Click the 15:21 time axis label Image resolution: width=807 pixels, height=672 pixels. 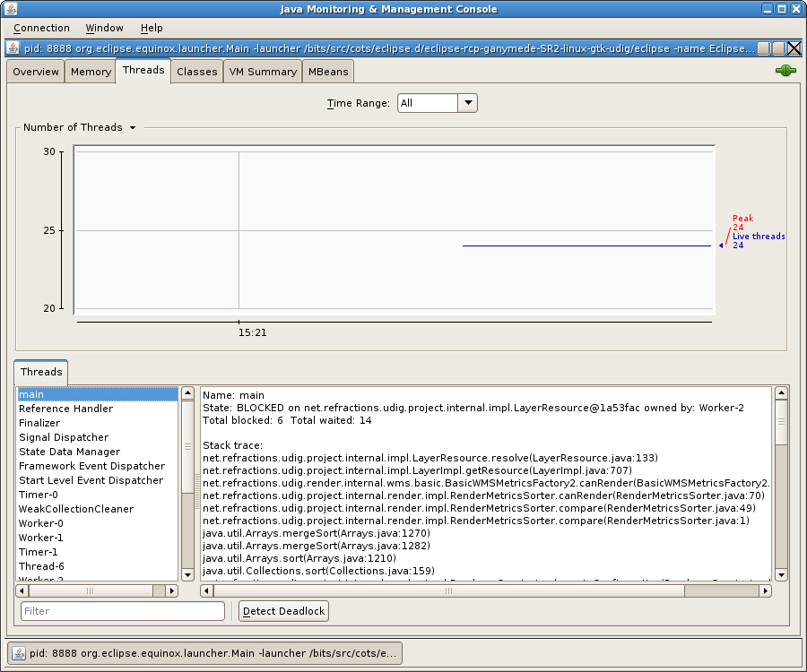tap(252, 332)
